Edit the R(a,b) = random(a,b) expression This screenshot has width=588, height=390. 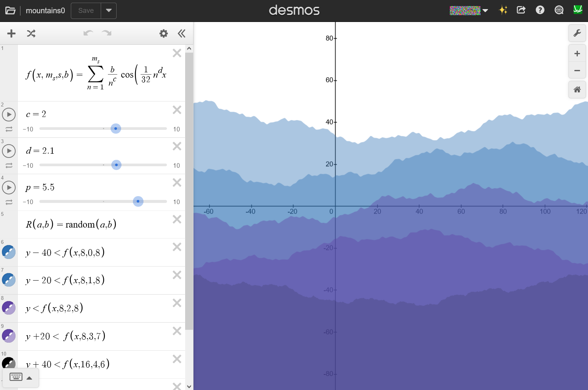(x=71, y=225)
